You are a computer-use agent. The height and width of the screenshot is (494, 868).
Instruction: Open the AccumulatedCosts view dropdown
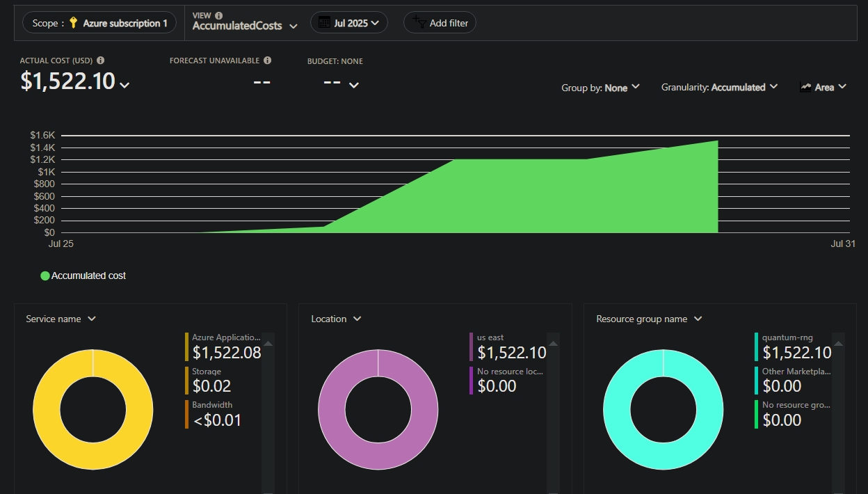coord(245,26)
